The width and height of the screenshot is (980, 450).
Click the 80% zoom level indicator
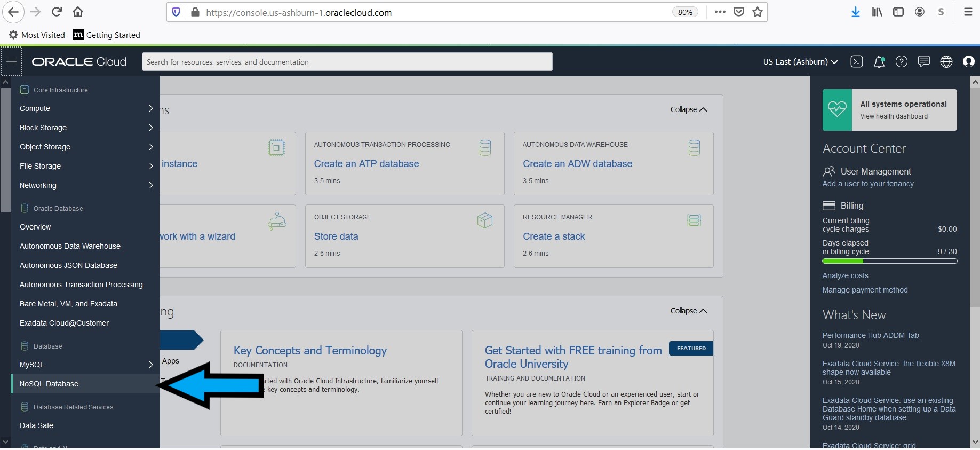[685, 12]
